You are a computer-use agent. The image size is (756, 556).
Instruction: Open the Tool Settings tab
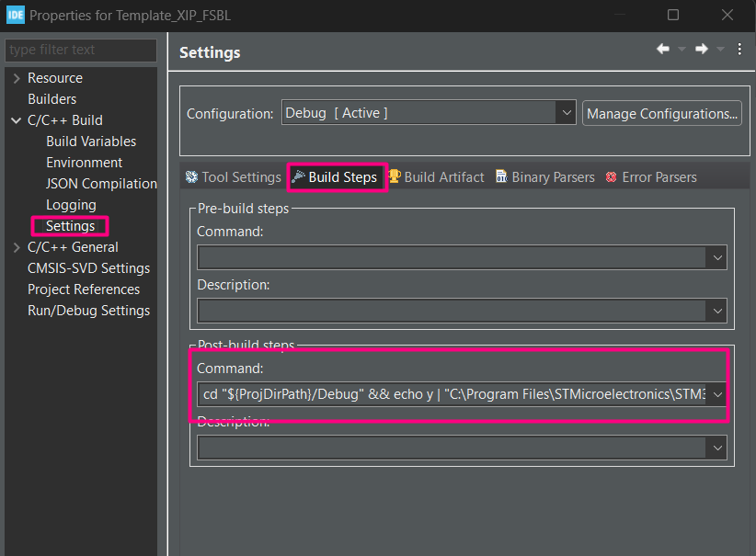pyautogui.click(x=233, y=177)
